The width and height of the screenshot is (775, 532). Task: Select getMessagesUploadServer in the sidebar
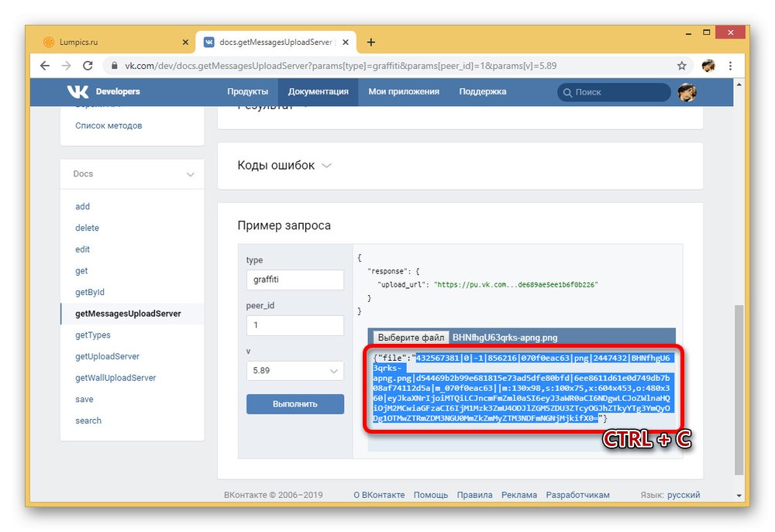[128, 314]
